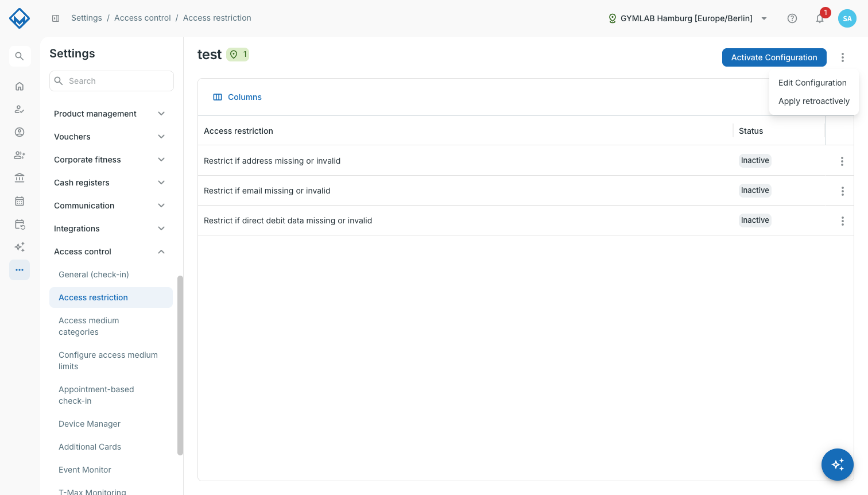Open the calendar icon in left rail
The image size is (868, 495).
click(20, 201)
